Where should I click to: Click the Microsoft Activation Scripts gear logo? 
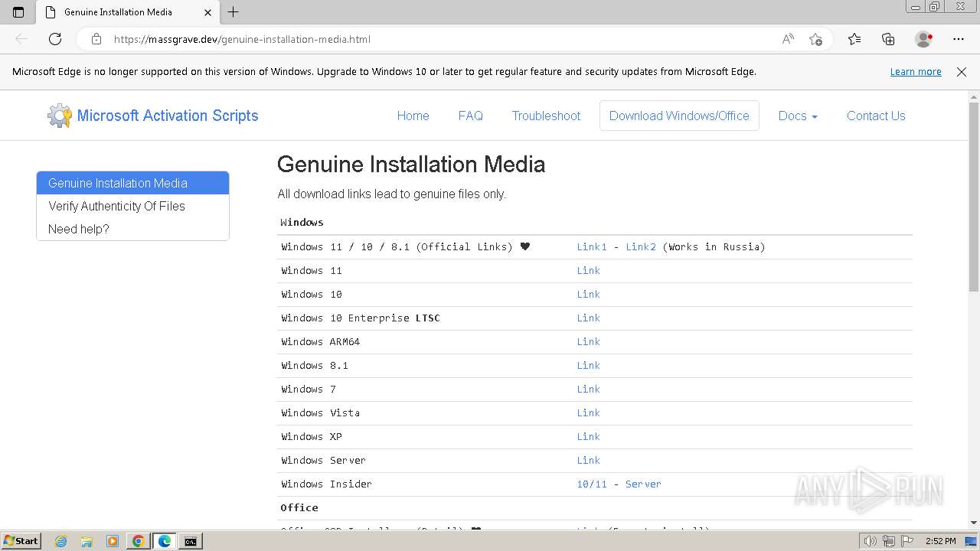click(60, 116)
